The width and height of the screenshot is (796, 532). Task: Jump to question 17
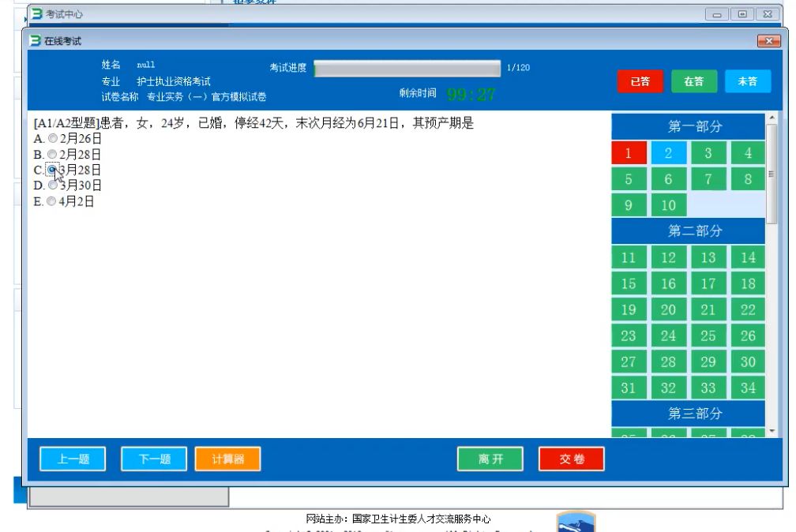708,283
